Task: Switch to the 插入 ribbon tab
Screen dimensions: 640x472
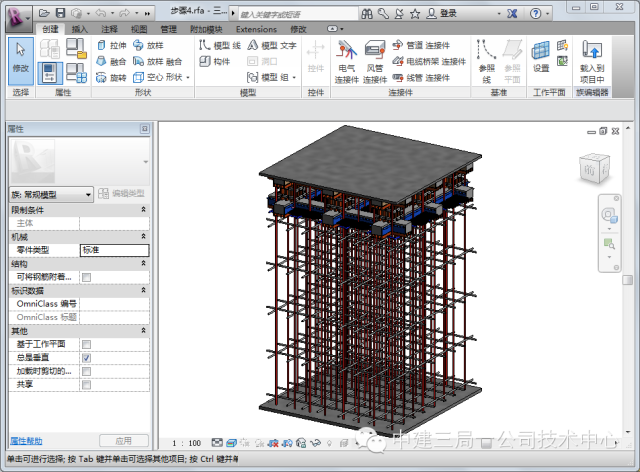Action: click(x=79, y=30)
